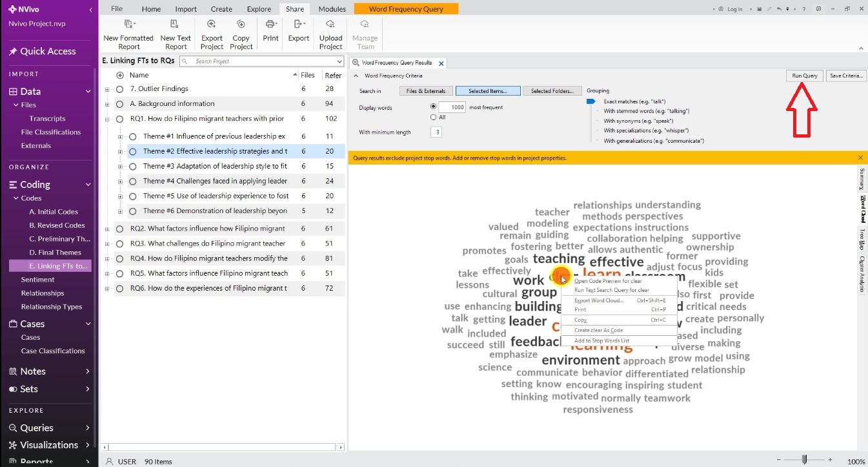Expand the Theme #3 Adaptation node
Screen dimensions: 868x467
click(120, 167)
